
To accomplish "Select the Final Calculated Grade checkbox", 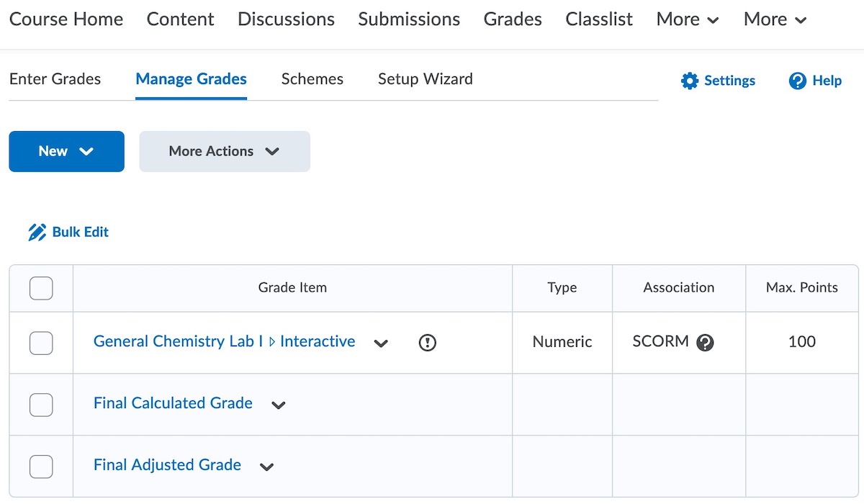I will pos(41,405).
